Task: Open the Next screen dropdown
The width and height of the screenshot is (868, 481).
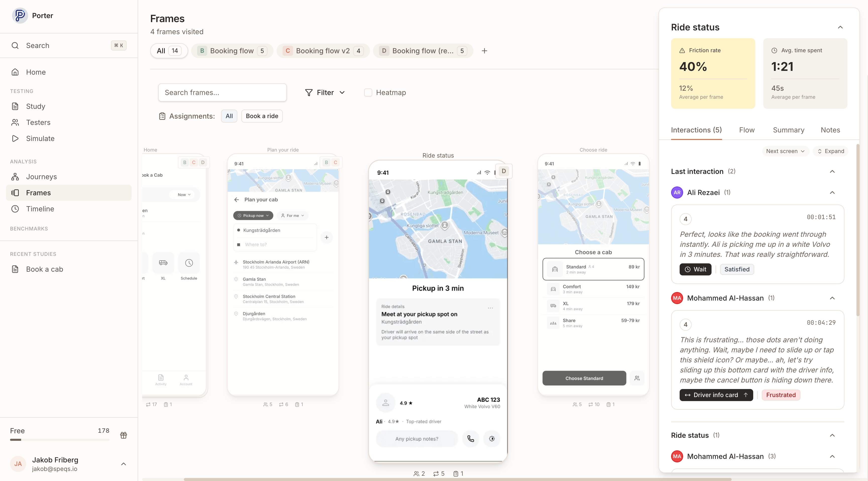Action: (x=785, y=151)
